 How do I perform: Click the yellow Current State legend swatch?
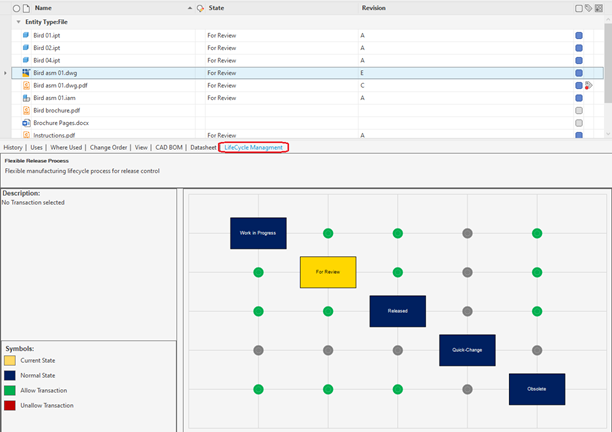point(10,360)
